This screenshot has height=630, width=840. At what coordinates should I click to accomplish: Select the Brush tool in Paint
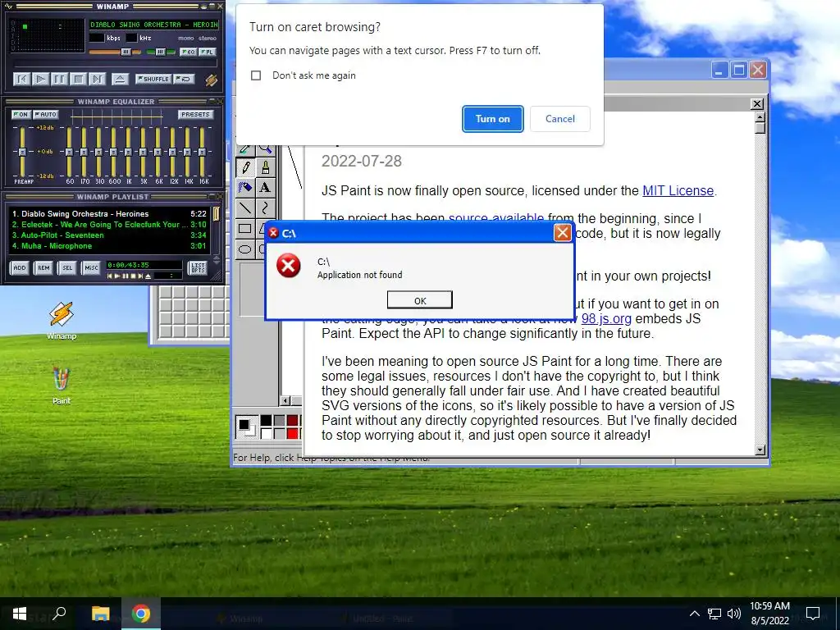click(265, 167)
